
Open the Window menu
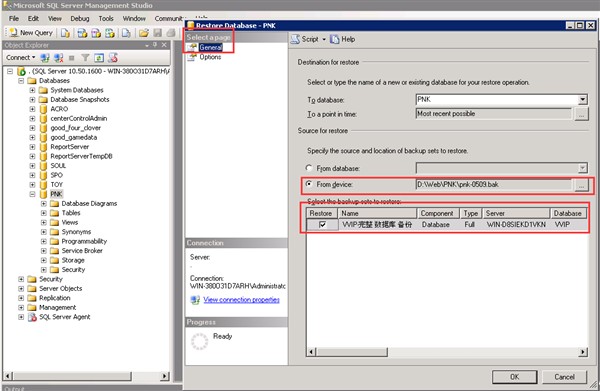pos(134,18)
